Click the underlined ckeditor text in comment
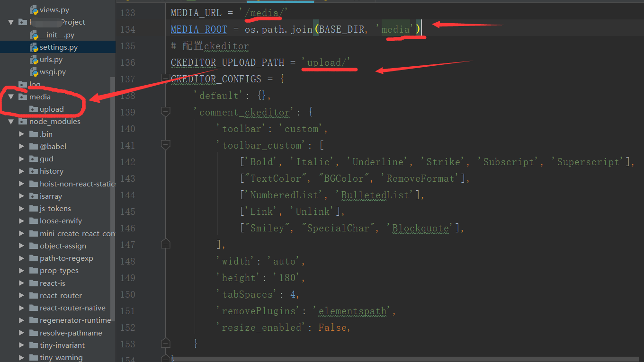The height and width of the screenshot is (362, 644). (226, 45)
